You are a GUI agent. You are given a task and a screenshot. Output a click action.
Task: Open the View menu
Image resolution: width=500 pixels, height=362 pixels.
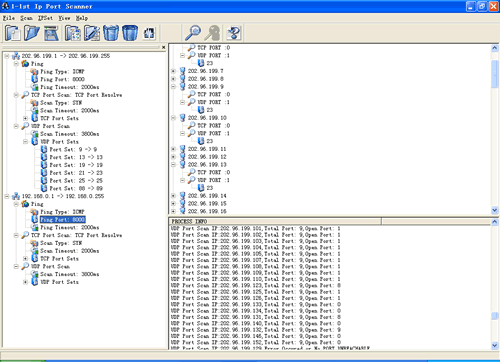coord(64,18)
